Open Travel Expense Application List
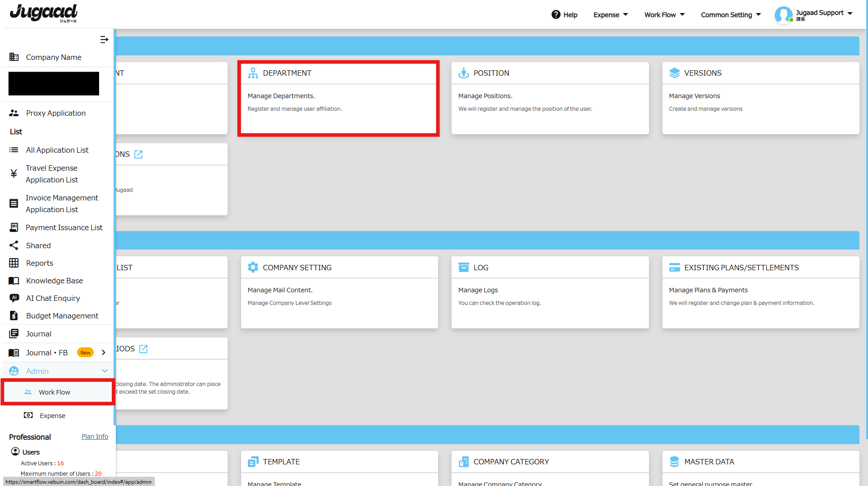The image size is (868, 486). (x=52, y=174)
